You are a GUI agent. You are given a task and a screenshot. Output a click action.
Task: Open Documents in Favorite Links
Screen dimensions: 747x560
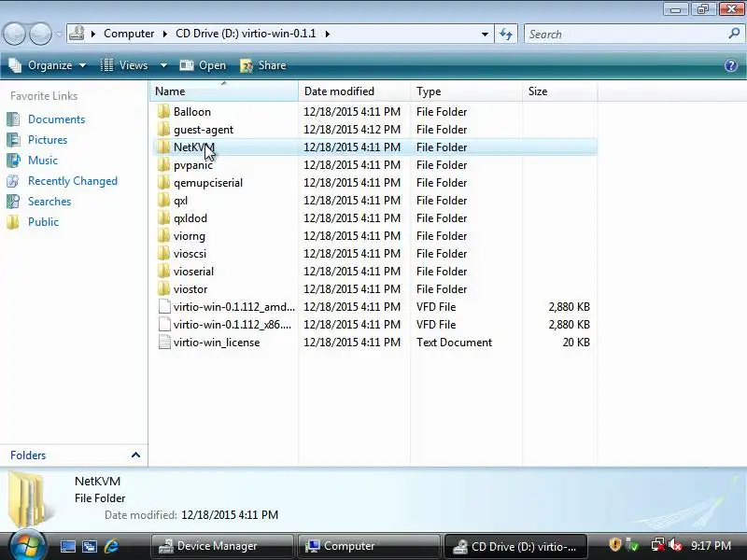tap(56, 119)
